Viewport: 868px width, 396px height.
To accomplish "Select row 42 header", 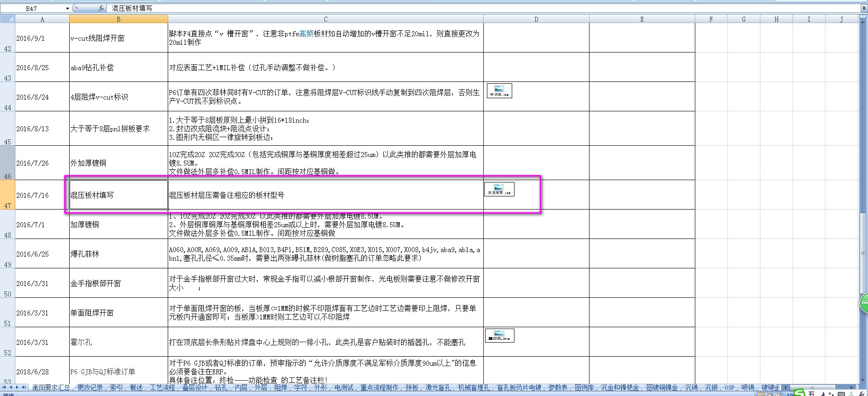I will click(x=8, y=38).
